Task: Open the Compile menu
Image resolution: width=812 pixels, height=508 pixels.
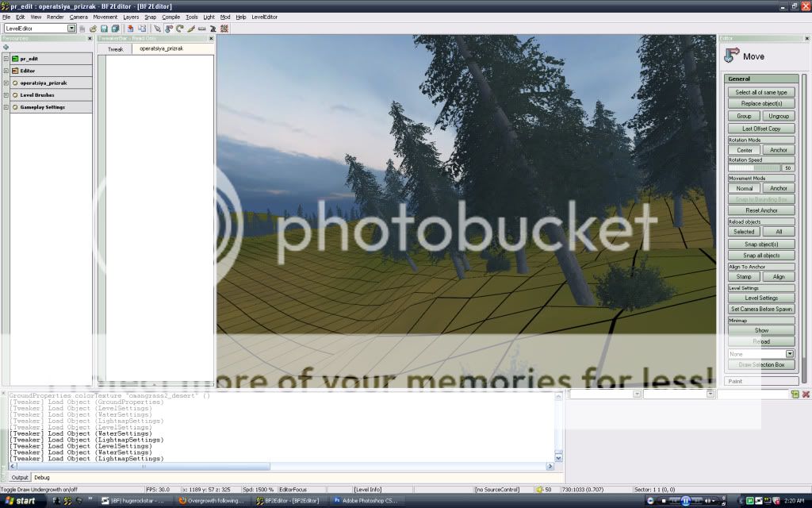Action: coord(170,17)
